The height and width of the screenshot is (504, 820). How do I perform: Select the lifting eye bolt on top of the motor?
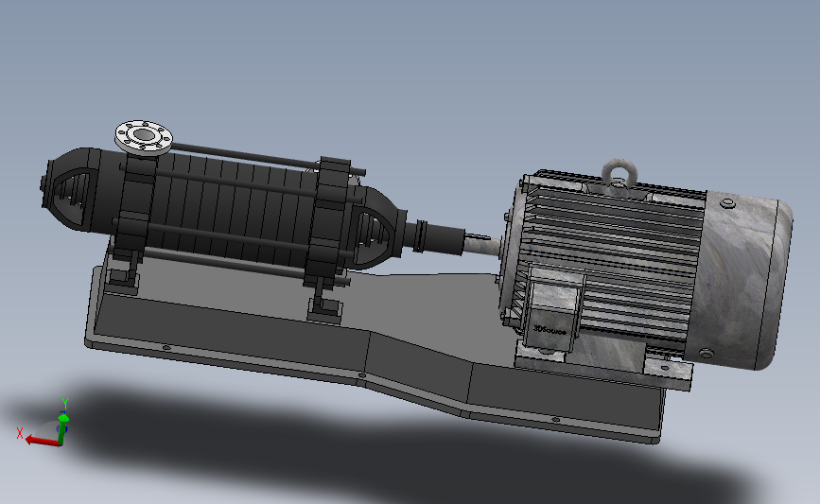(619, 172)
